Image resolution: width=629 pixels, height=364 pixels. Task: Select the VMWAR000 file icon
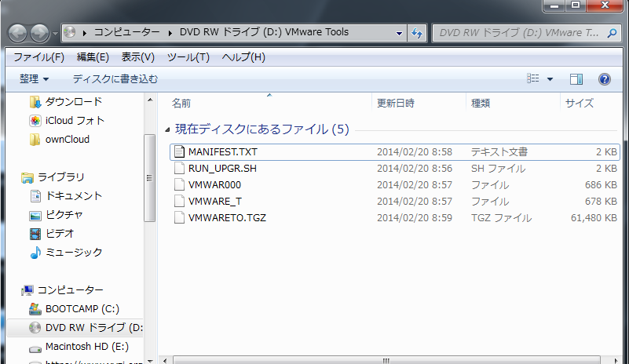coord(179,185)
